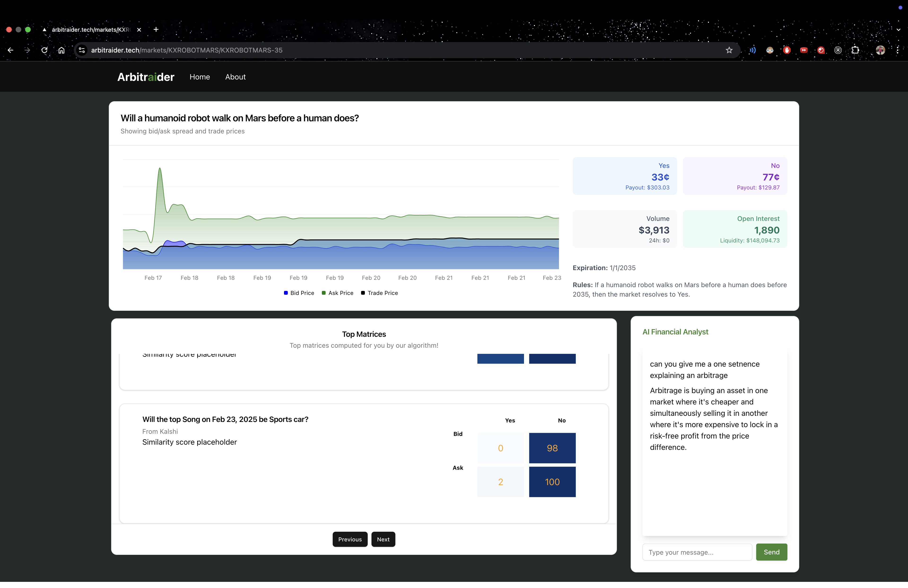Viewport: 908px width, 588px height.
Task: Send the message to AI analyst
Action: coord(771,552)
